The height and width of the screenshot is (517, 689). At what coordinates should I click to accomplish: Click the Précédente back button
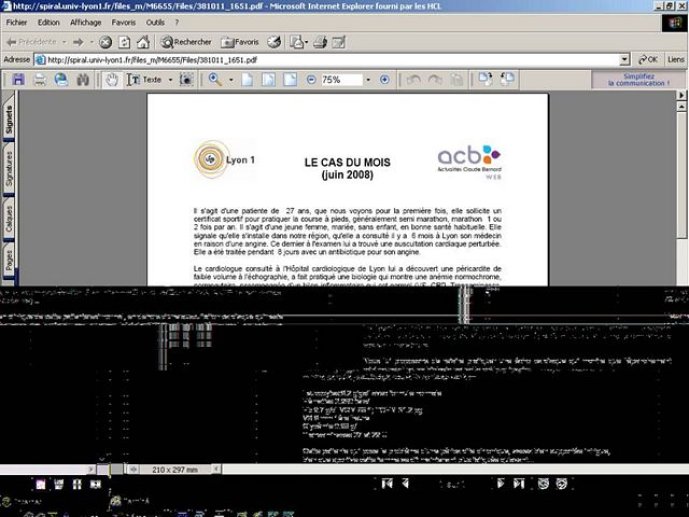32,42
